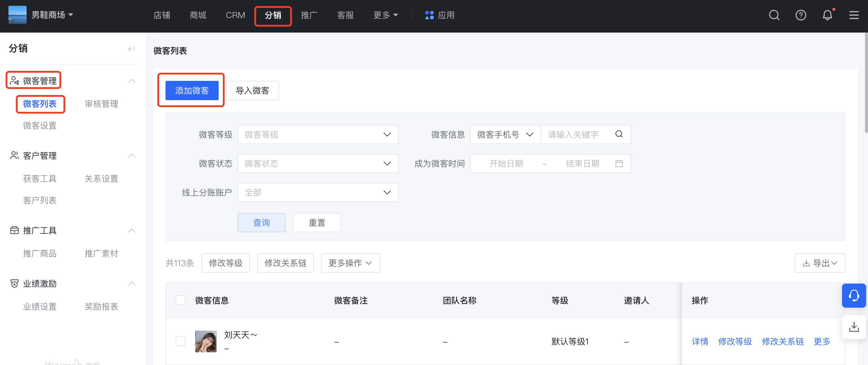Click the 刘天天～ avatar thumbnail
The width and height of the screenshot is (868, 365).
(x=206, y=341)
